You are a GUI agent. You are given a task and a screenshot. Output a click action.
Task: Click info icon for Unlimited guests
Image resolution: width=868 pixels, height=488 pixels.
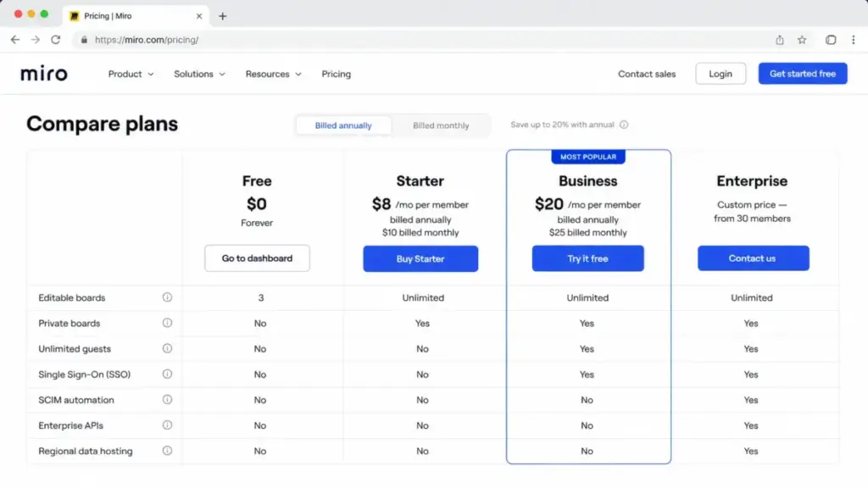(x=167, y=348)
